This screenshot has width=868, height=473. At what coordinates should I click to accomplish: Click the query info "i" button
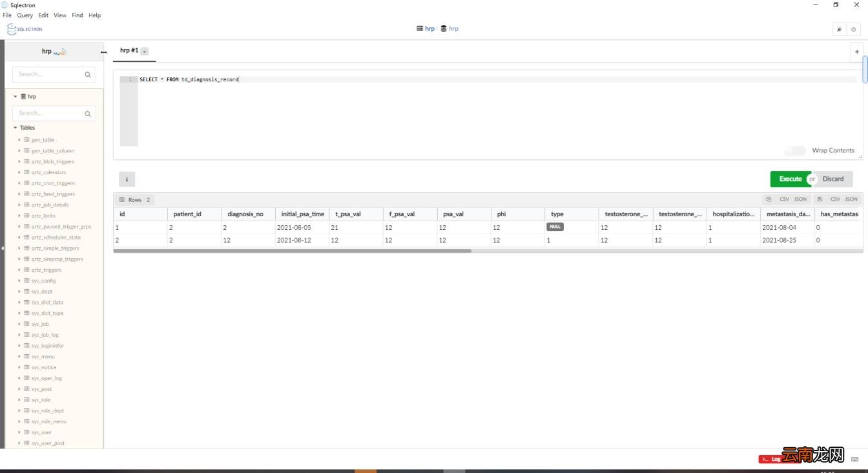(x=127, y=179)
